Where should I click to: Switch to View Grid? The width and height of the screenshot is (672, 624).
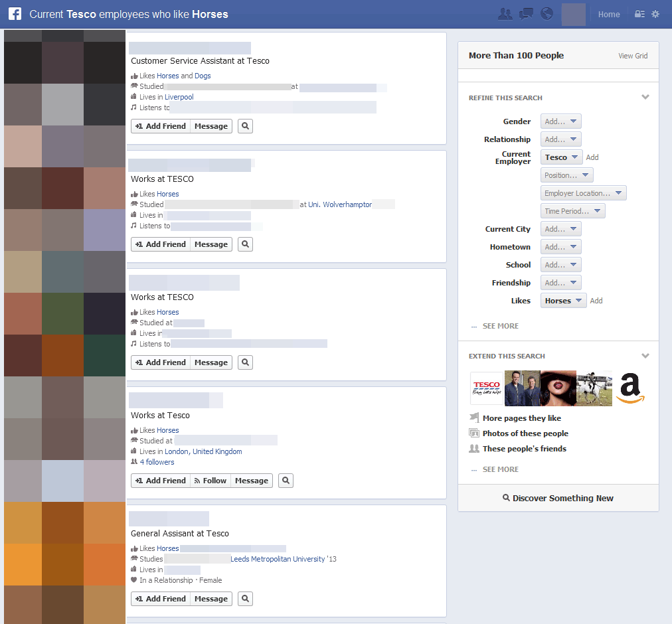pyautogui.click(x=633, y=56)
